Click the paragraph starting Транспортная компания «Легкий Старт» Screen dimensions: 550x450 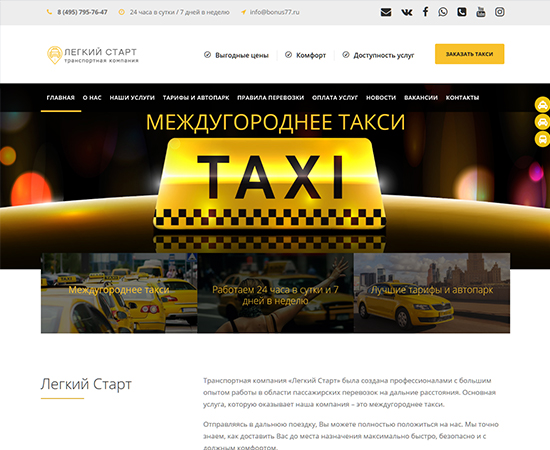(350, 392)
